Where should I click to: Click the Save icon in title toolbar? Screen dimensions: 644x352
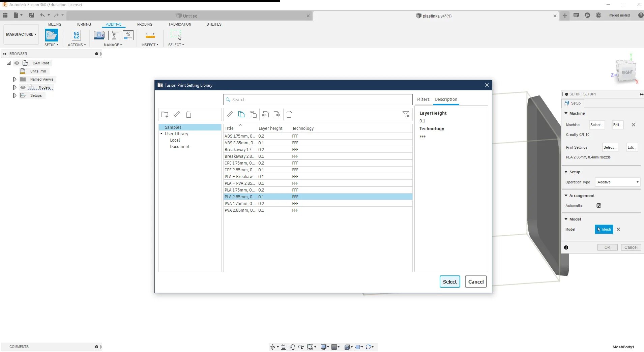click(x=31, y=15)
